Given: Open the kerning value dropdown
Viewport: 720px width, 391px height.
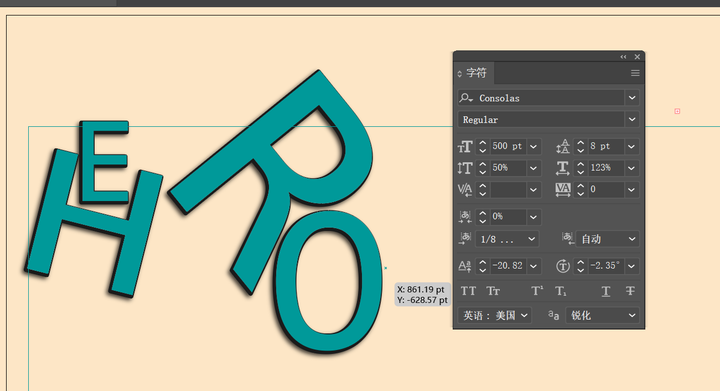Looking at the screenshot, I should point(534,190).
